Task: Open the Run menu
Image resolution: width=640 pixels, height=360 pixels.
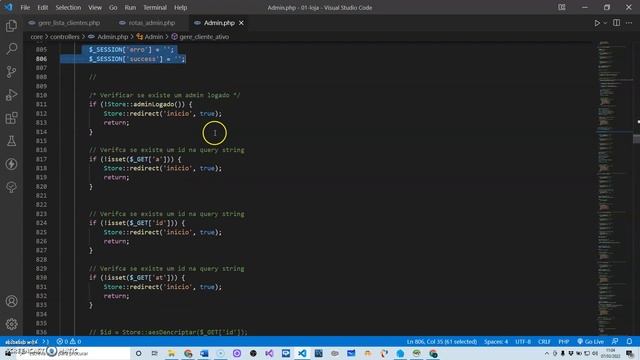Action: point(130,7)
